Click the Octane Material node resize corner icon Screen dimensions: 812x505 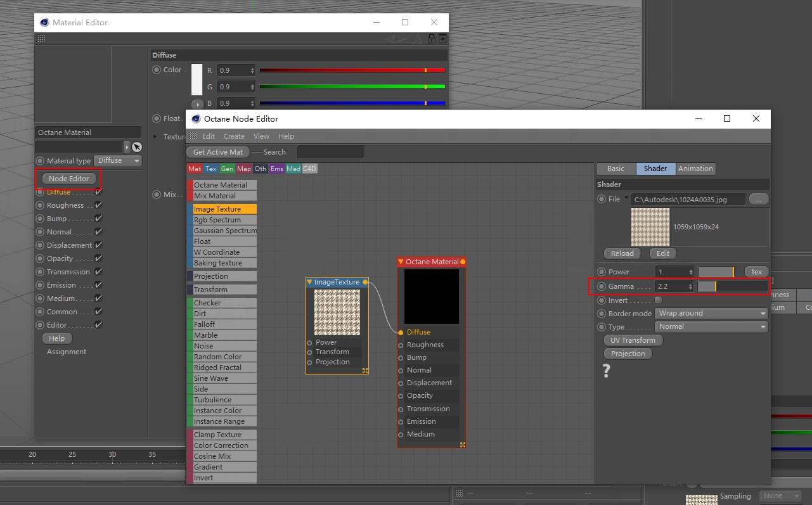coord(463,445)
